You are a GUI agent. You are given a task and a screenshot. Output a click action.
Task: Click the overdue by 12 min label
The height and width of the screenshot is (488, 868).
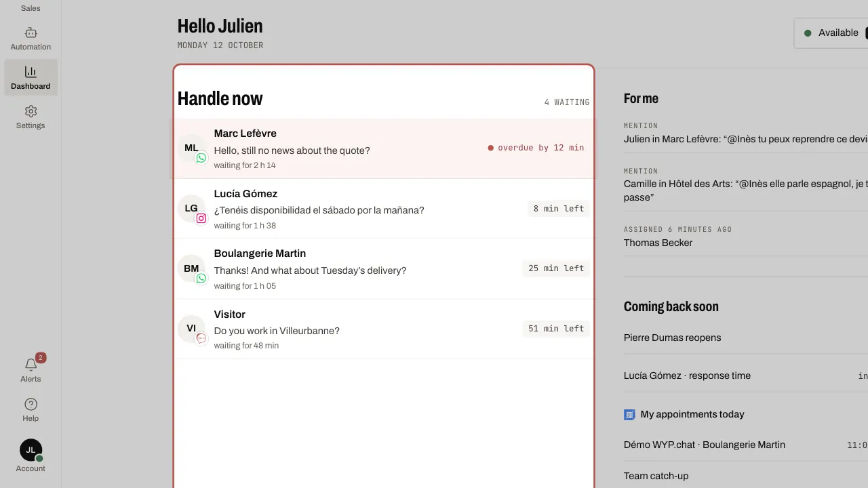click(536, 148)
